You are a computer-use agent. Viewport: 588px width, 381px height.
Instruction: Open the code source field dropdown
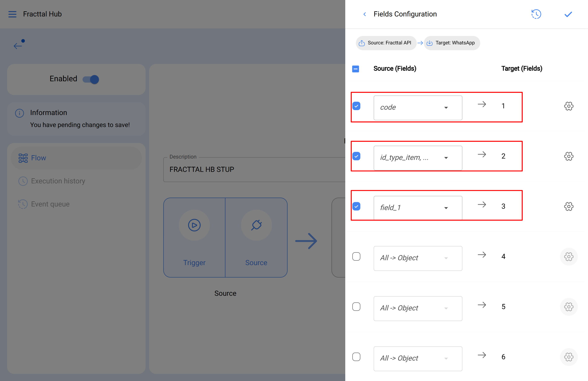click(x=418, y=107)
